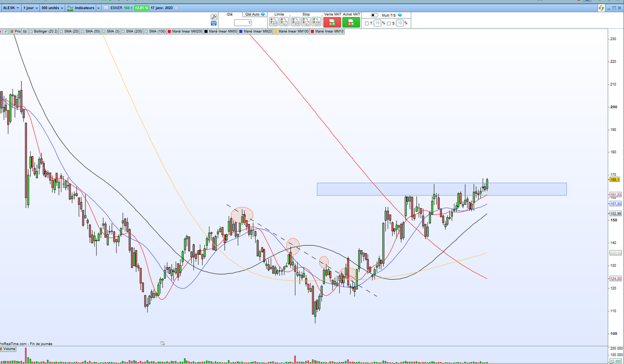
Task: Click the icon before ESKER name
Action: point(106,8)
